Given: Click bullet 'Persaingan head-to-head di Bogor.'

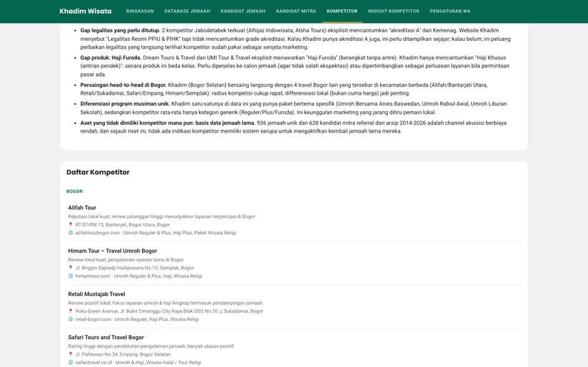Looking at the screenshot, I should [x=123, y=85].
